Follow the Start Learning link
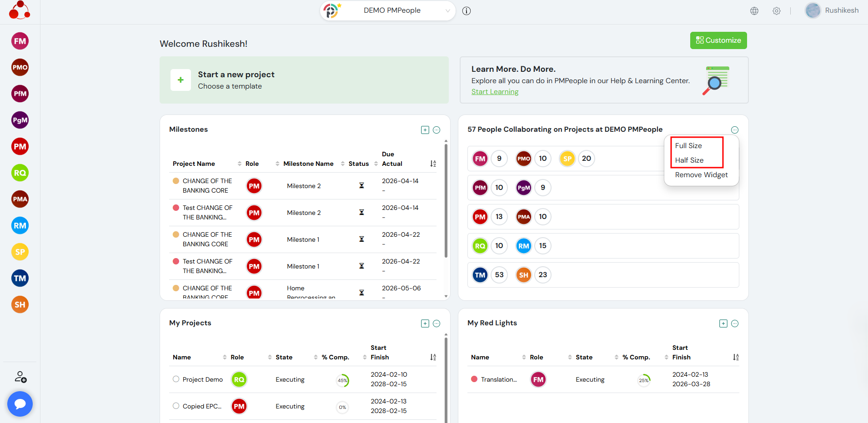This screenshot has height=423, width=868. tap(495, 92)
